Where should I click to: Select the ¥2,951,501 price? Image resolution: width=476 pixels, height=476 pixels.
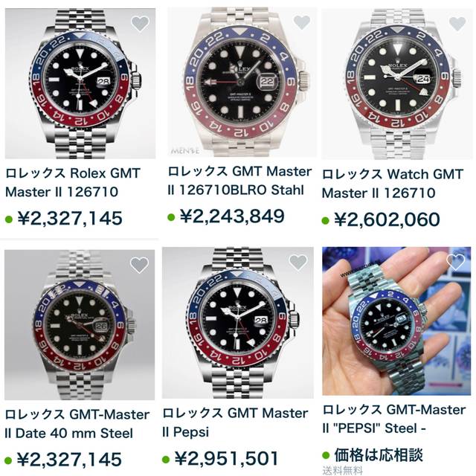[226, 458]
